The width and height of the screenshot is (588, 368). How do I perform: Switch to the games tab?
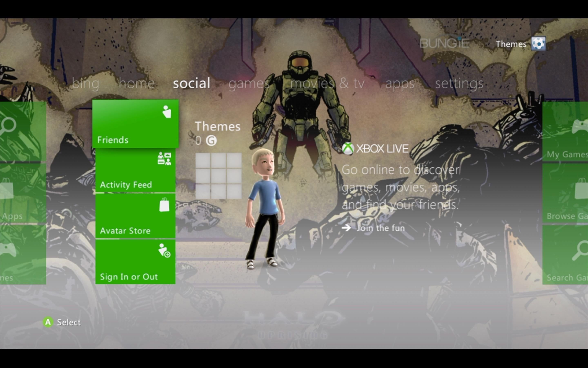point(249,84)
